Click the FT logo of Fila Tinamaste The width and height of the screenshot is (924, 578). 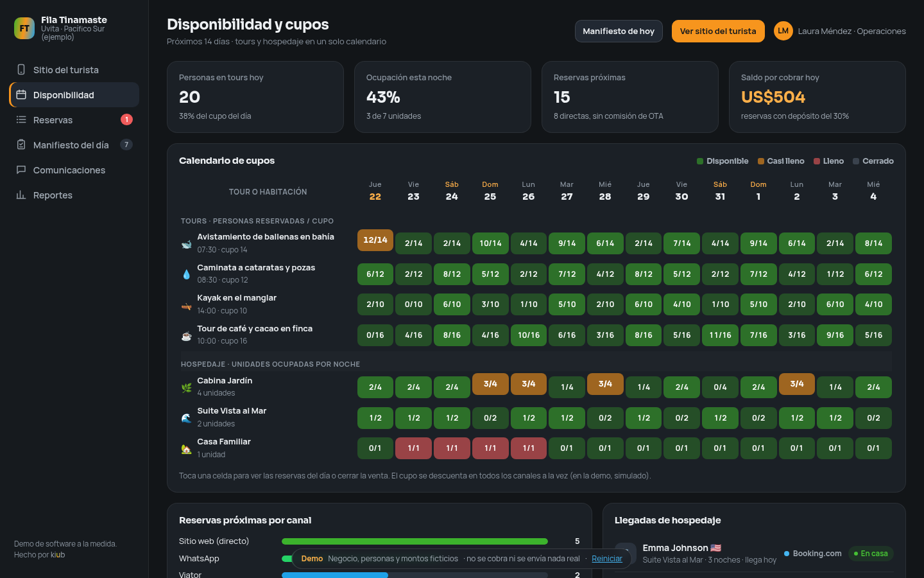pos(24,28)
